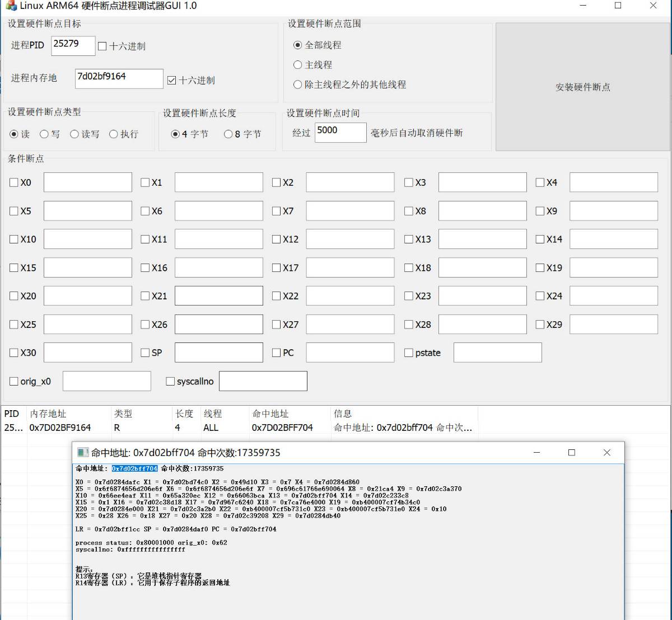Click the X22 value input field
This screenshot has height=620, width=672.
350,296
